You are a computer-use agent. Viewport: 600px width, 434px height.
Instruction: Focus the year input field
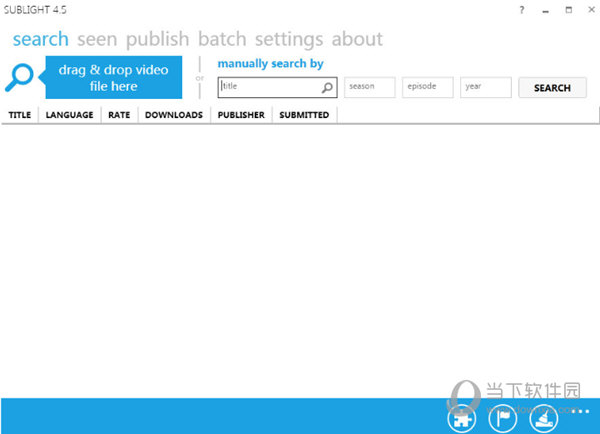(486, 87)
